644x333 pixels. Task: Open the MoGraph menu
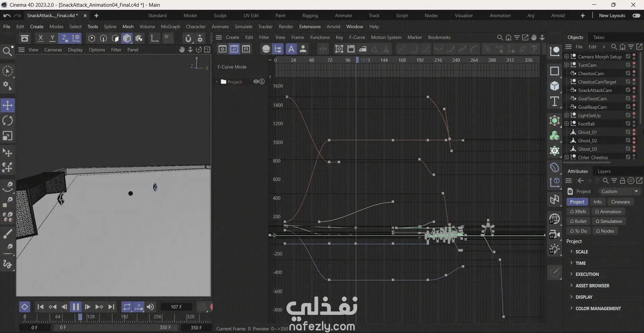click(x=170, y=27)
